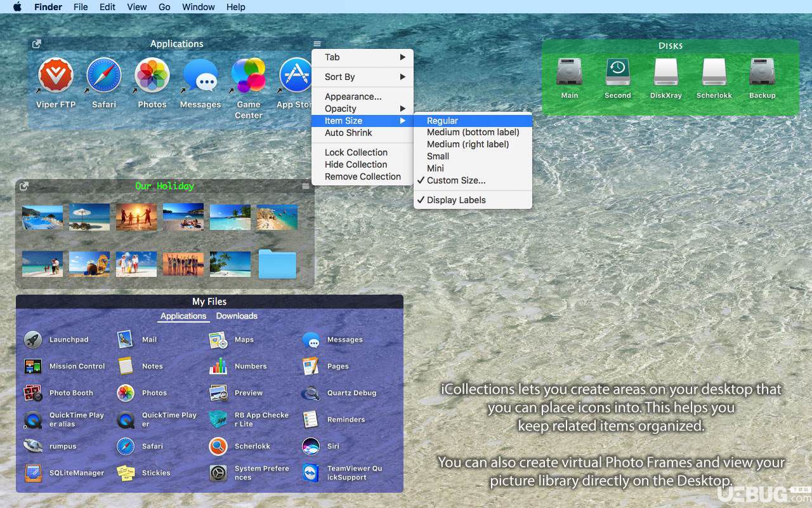Viewport: 812px width, 508px height.
Task: Select the checked Custom Size option
Action: 473,180
